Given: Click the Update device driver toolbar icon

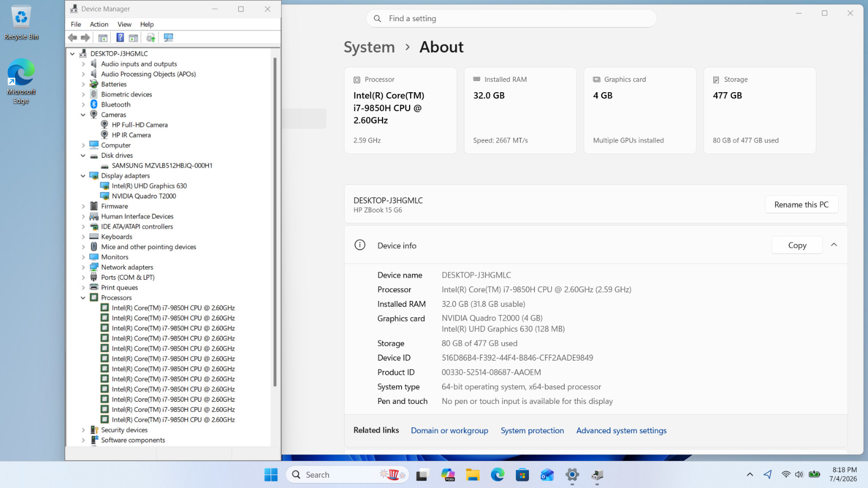Looking at the screenshot, I should point(151,37).
